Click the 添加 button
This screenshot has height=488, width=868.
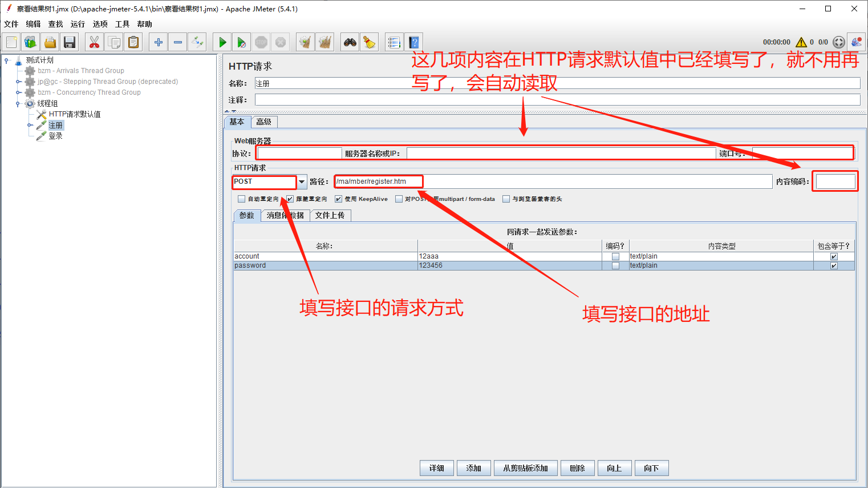coord(474,468)
